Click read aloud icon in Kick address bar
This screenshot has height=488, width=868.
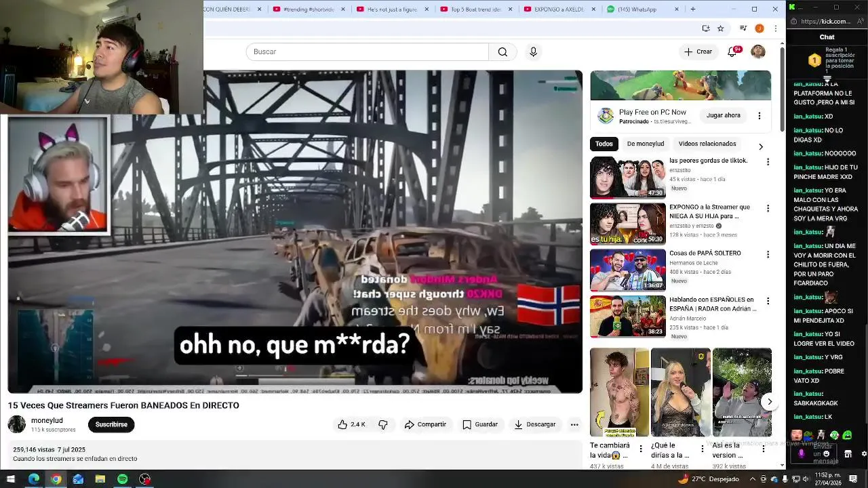[x=861, y=21]
